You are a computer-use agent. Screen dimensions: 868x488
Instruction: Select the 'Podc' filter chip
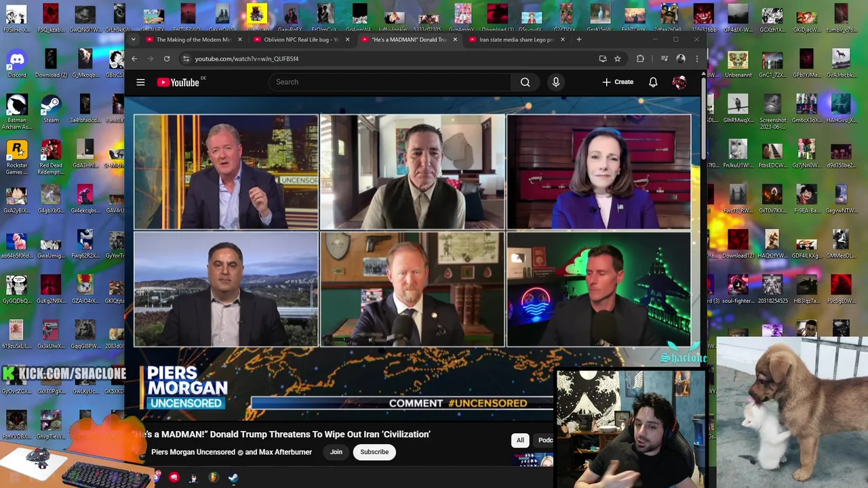point(544,440)
